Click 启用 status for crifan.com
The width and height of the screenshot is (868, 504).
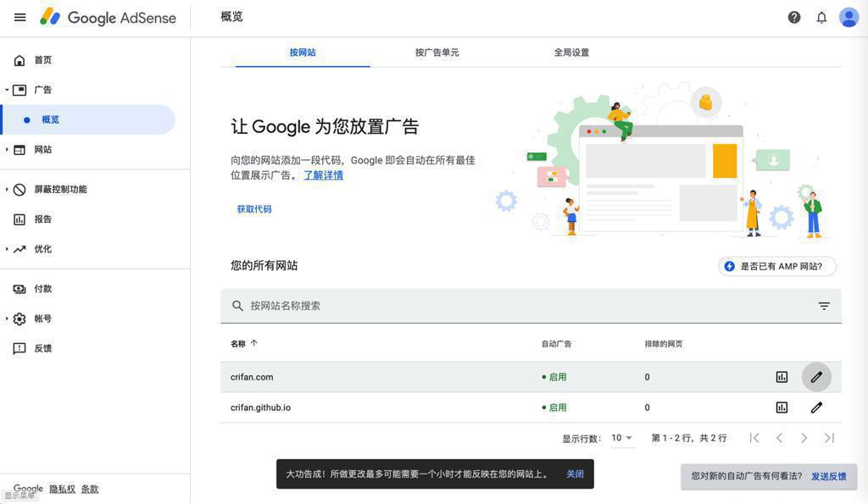554,377
